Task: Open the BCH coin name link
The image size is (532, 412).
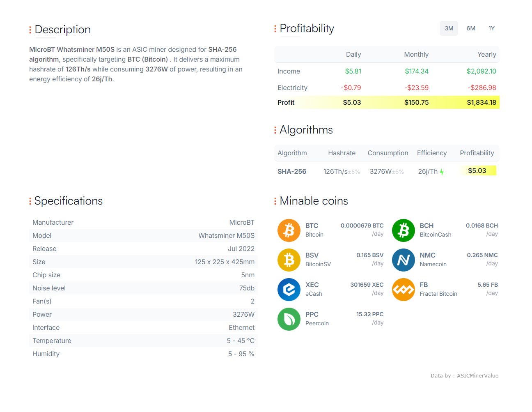Action: (x=427, y=226)
